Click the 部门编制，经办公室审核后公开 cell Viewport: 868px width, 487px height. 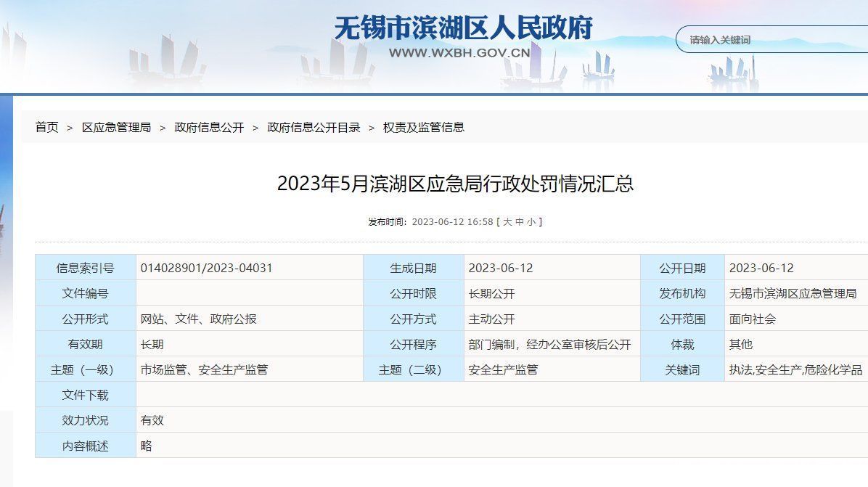552,344
